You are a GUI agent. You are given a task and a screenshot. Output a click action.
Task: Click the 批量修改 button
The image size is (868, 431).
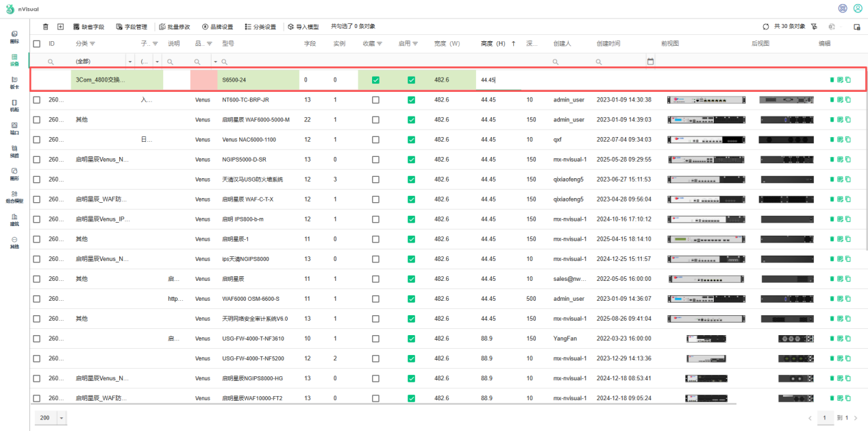(175, 27)
